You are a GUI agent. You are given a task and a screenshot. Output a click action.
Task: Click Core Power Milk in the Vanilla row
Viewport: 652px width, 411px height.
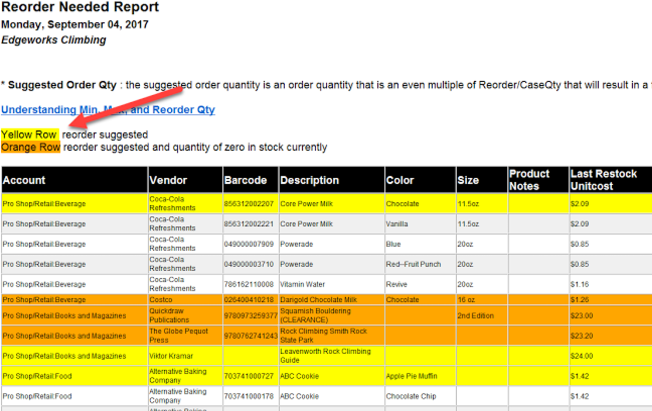306,224
